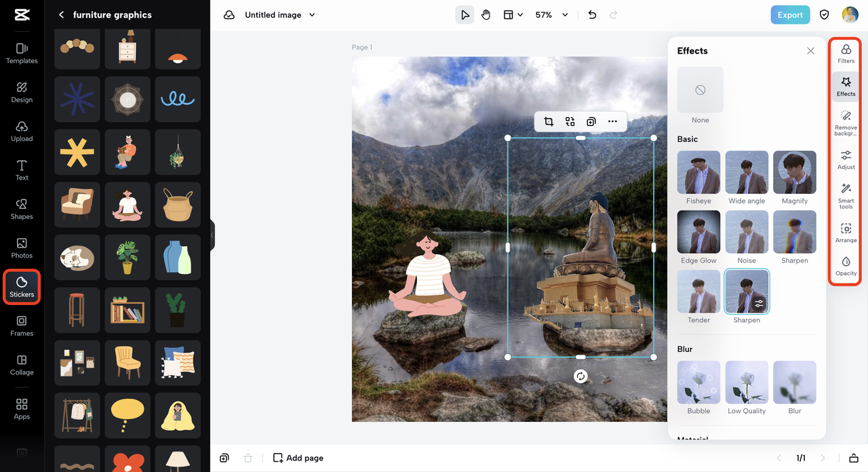
Task: Apply the Fisheye effect
Action: click(x=698, y=172)
